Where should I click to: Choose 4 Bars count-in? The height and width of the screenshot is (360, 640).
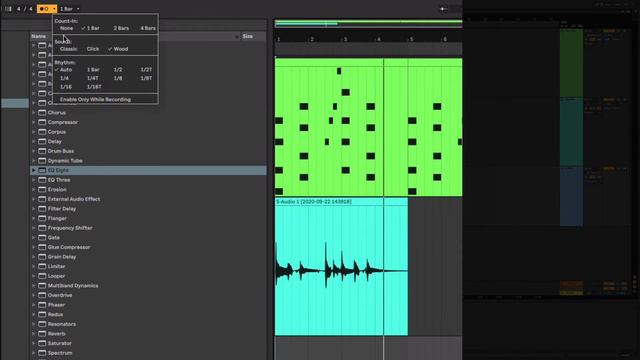click(148, 28)
